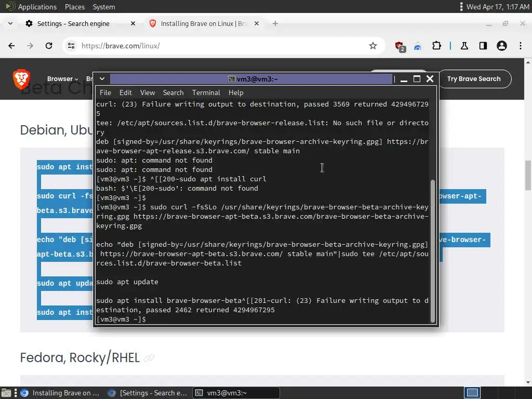Click 'sudo apt update' line in terminal
Image resolution: width=532 pixels, height=399 pixels.
[x=127, y=282]
